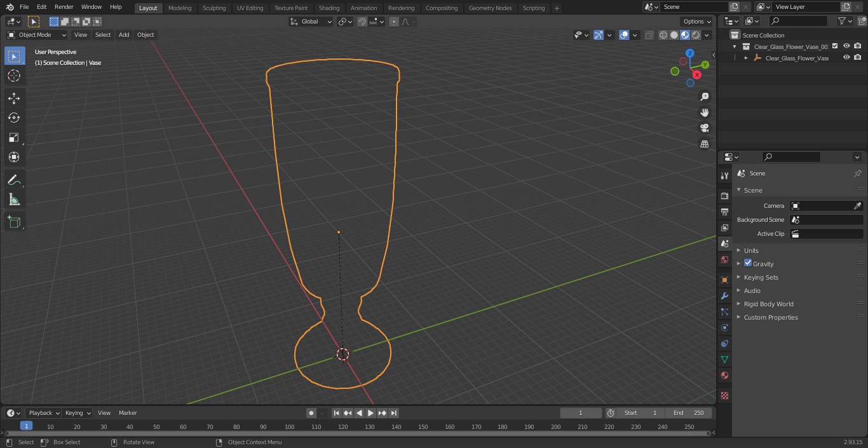Select the Scale tool
This screenshot has height=448, width=868.
tap(14, 137)
